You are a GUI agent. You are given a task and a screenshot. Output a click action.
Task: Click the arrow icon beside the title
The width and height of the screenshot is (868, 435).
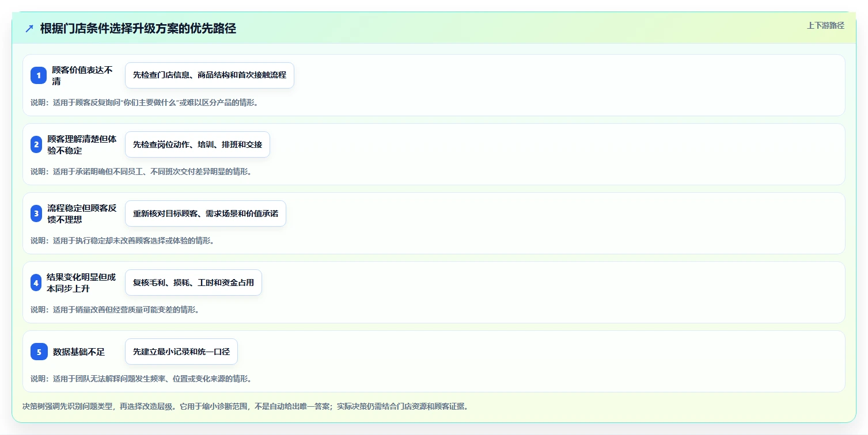click(x=29, y=28)
